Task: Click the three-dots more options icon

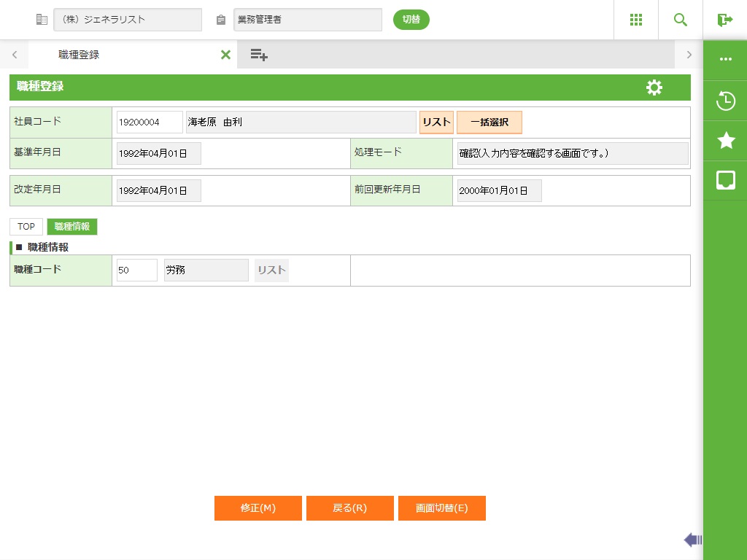Action: tap(725, 59)
